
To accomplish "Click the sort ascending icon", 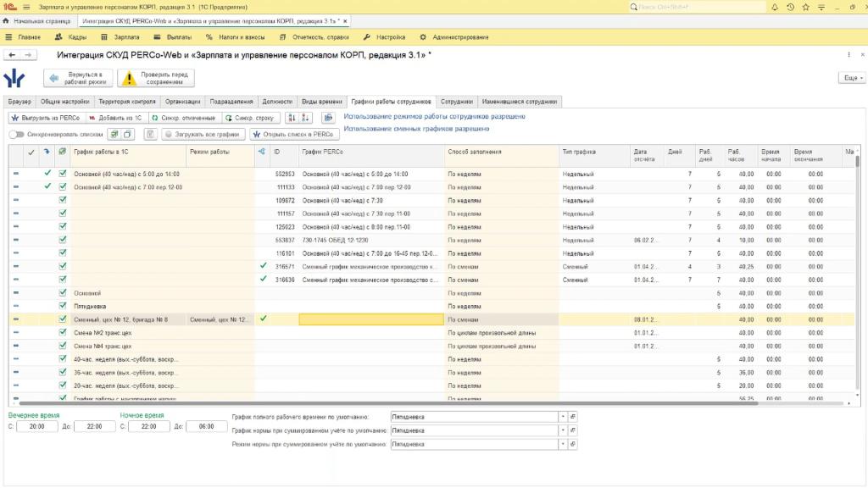I will pyautogui.click(x=292, y=118).
